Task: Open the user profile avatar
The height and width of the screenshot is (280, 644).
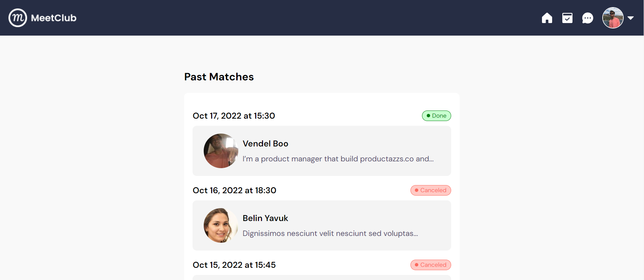Action: (613, 18)
